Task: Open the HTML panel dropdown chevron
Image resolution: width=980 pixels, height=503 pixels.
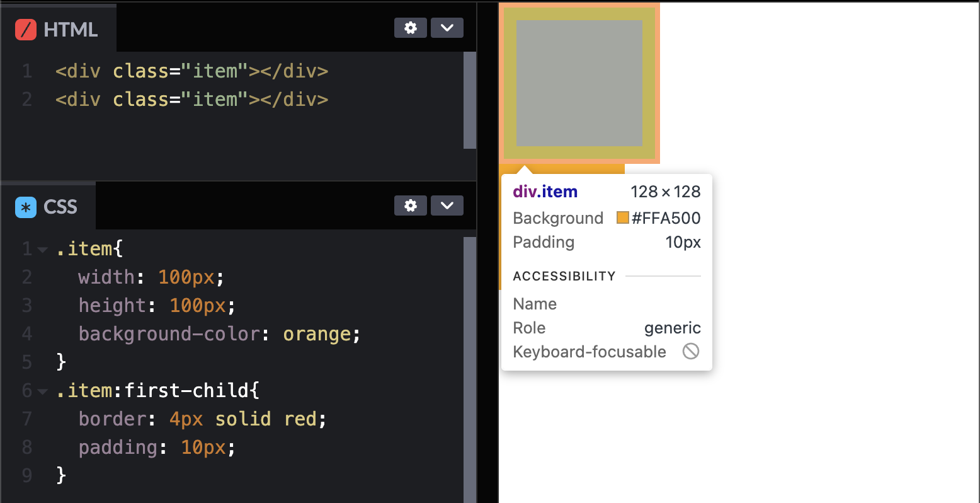Action: pyautogui.click(x=447, y=28)
